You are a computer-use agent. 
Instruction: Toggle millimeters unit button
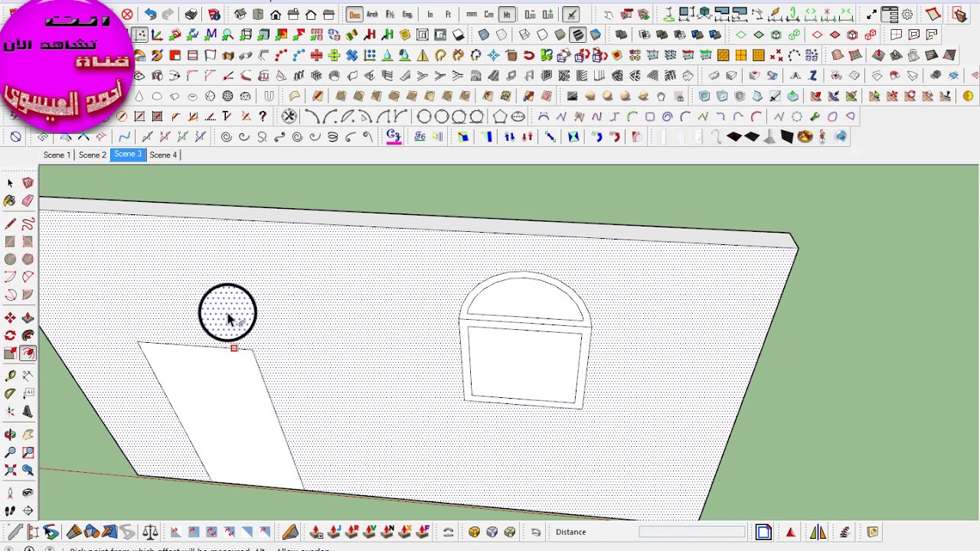[471, 15]
